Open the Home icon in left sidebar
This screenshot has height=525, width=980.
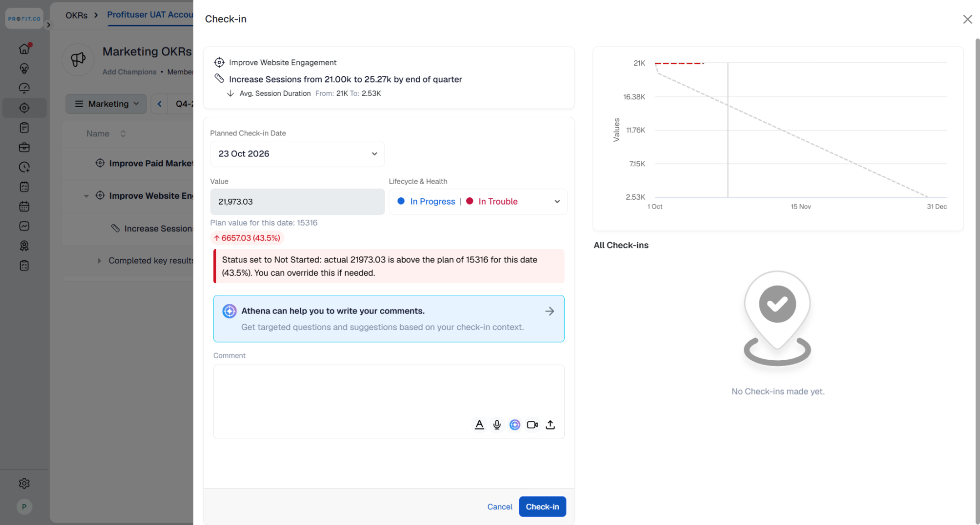click(24, 49)
